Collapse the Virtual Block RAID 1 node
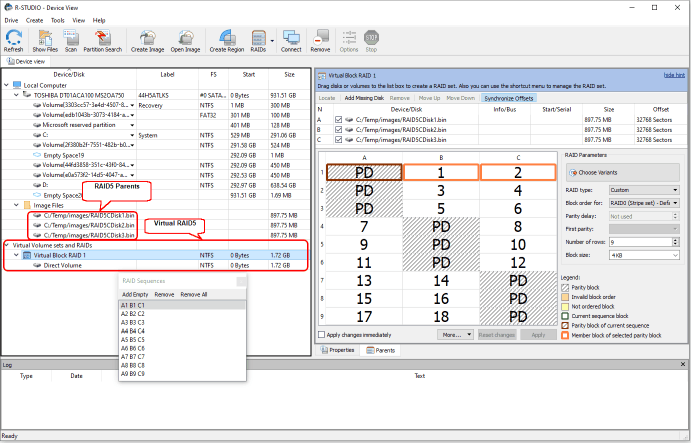Viewport: 691px width, 443px height. point(17,255)
